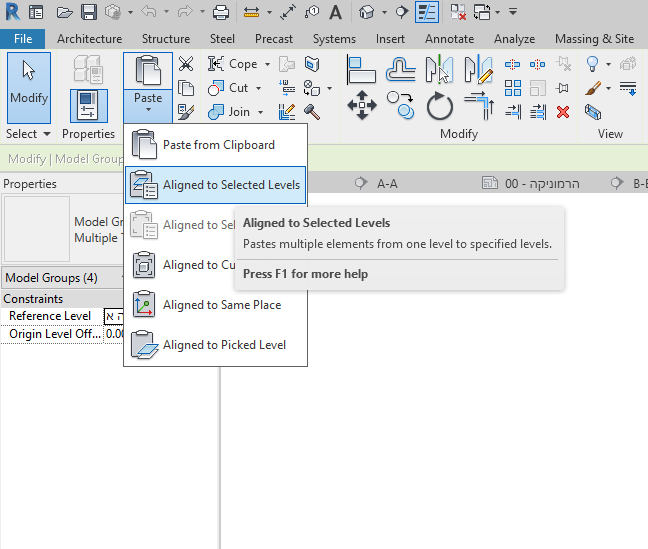Click the Type Properties icon

pos(88,69)
